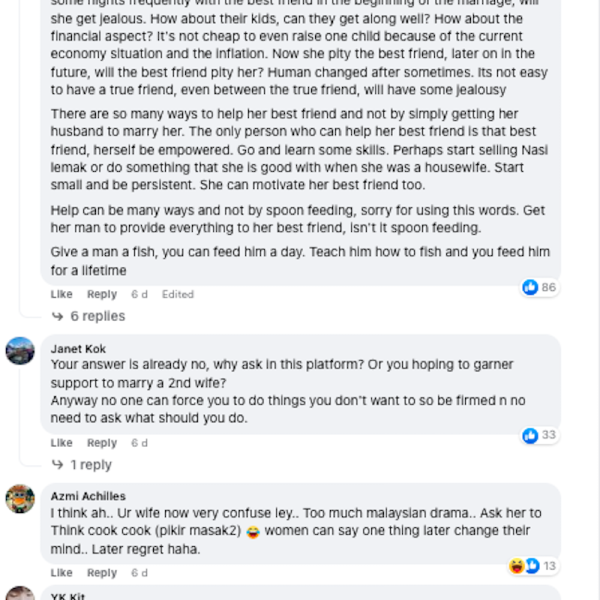Viewport: 600px width, 600px height.
Task: Open Janet Kok's profile picture
Action: (20, 351)
